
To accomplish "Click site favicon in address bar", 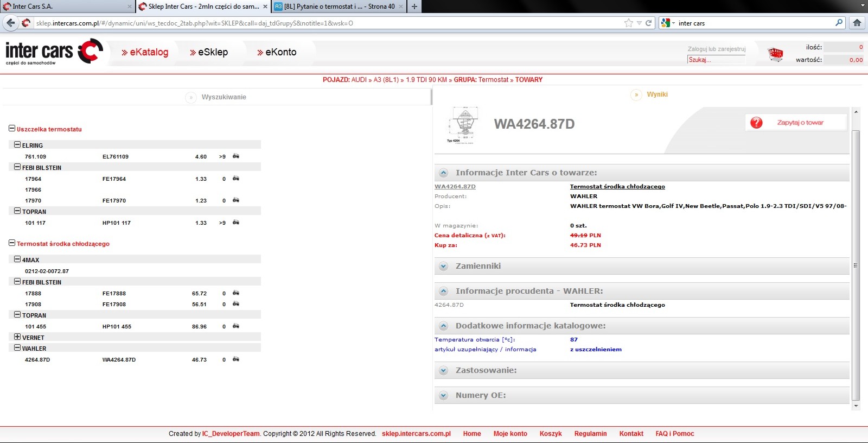I will (x=26, y=23).
